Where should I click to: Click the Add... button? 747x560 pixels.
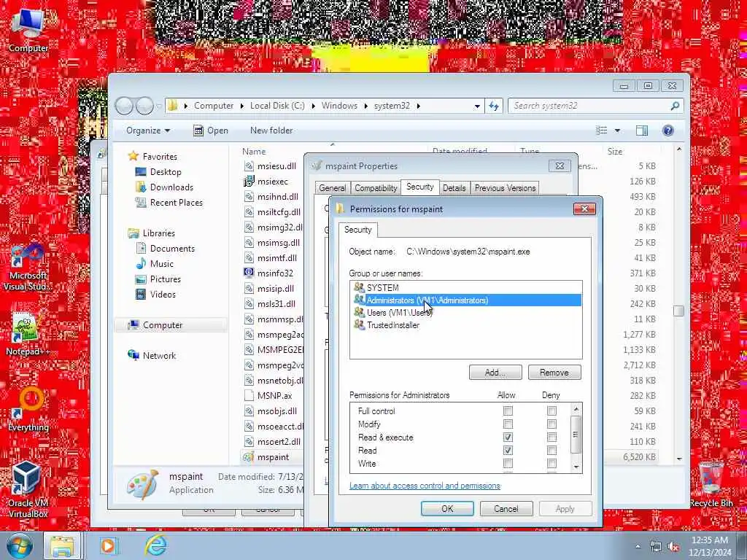(x=495, y=373)
